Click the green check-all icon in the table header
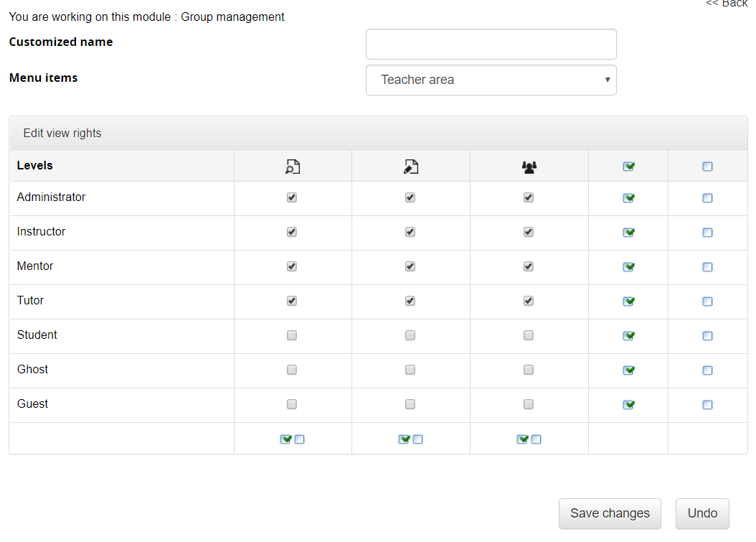Screen dimensions: 756x542 click(628, 166)
